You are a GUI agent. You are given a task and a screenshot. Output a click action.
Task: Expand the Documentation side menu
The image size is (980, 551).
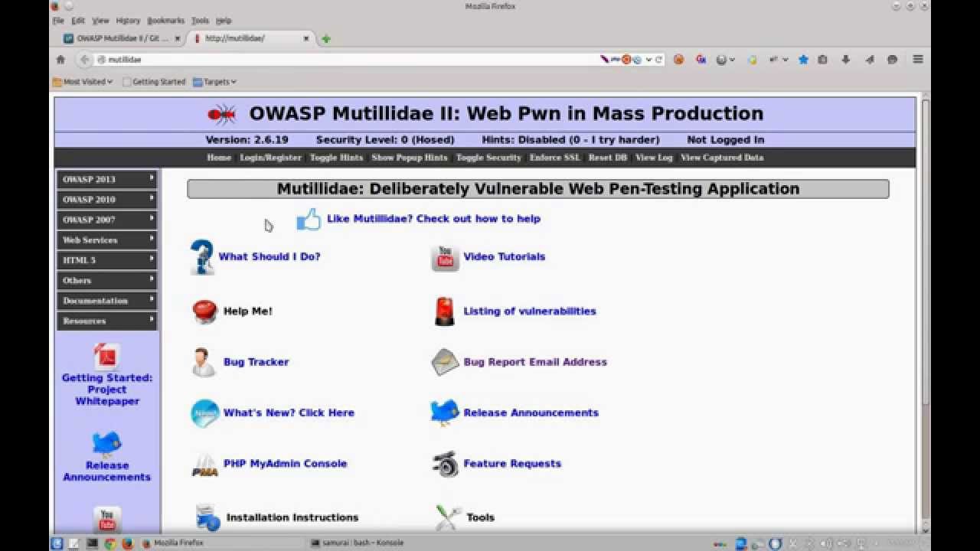click(x=107, y=301)
